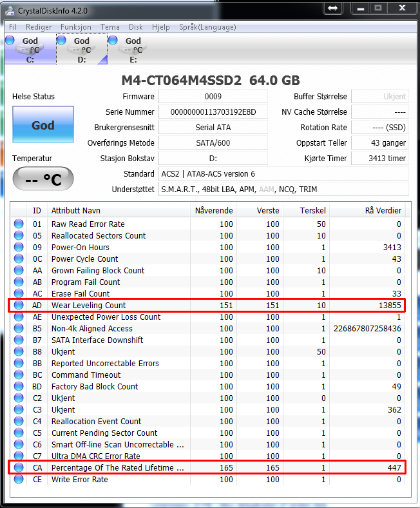Click status icon for Ultra DMA CRC Error Rate
Viewport: 420px width, 508px height.
click(x=19, y=456)
